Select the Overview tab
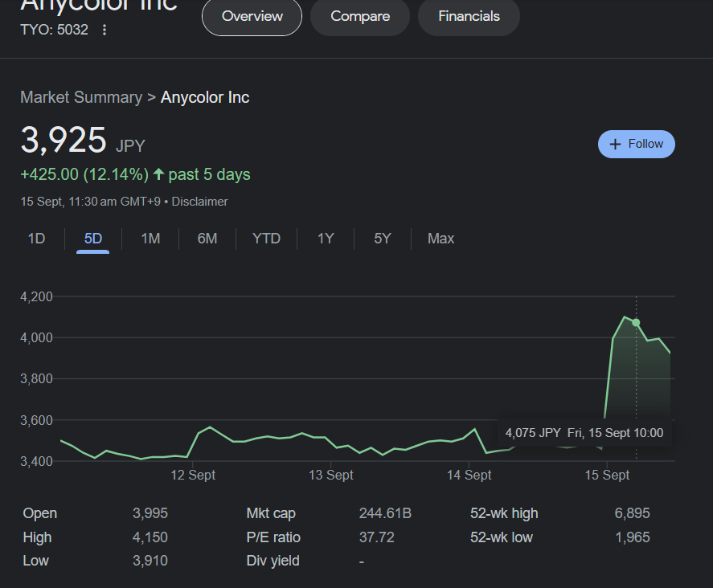Viewport: 713px width, 588px height. point(252,16)
